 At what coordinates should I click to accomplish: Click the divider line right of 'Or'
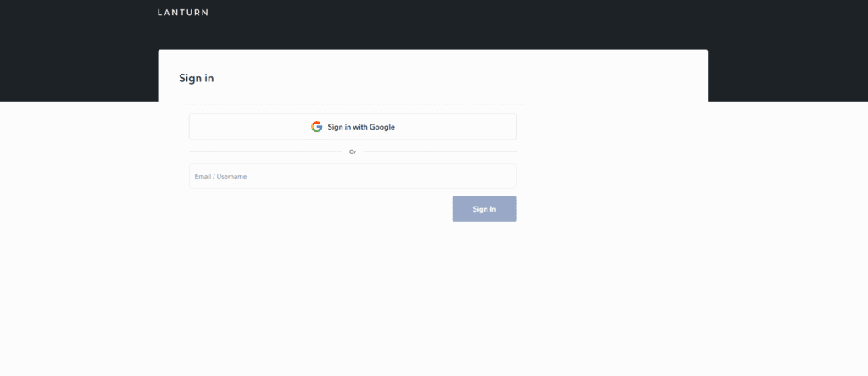click(440, 152)
